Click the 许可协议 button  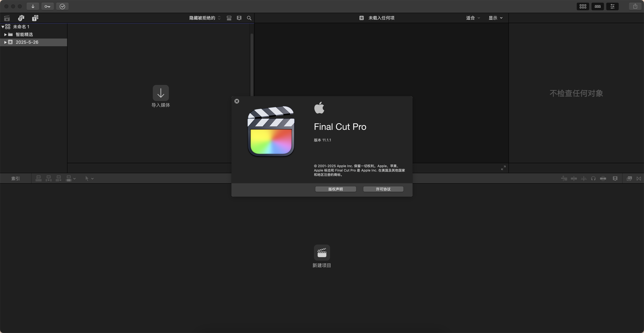(383, 189)
